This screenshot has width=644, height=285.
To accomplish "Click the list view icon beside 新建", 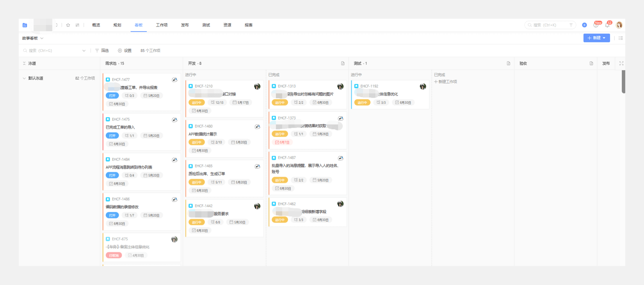I will pyautogui.click(x=621, y=38).
